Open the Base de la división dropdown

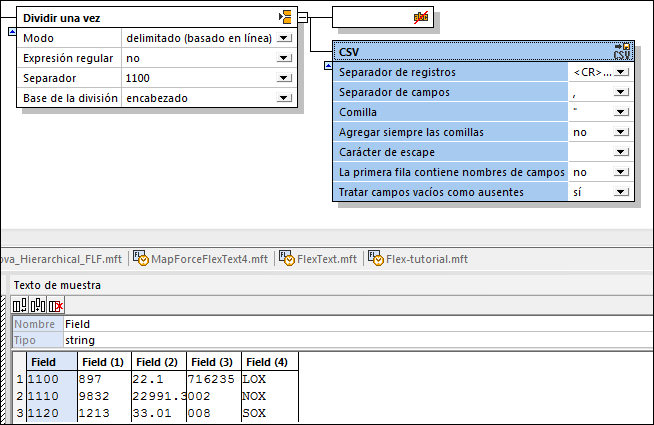pyautogui.click(x=284, y=98)
